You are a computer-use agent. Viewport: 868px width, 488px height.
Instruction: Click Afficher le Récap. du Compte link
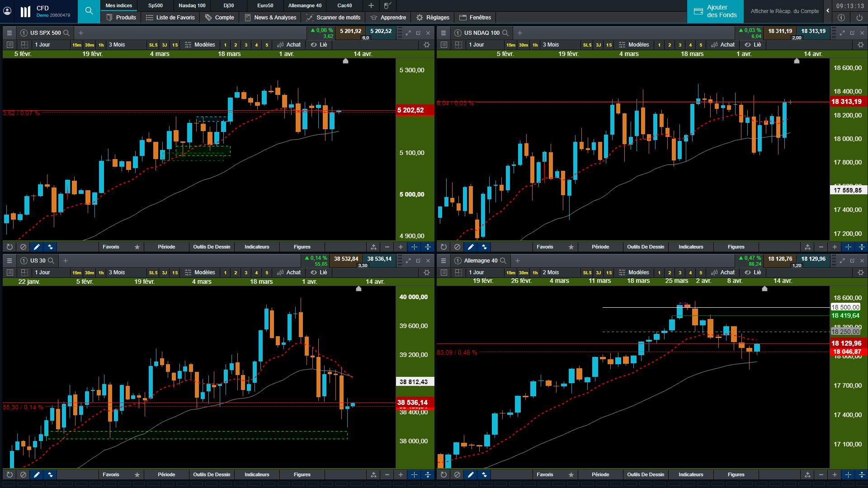coord(784,11)
